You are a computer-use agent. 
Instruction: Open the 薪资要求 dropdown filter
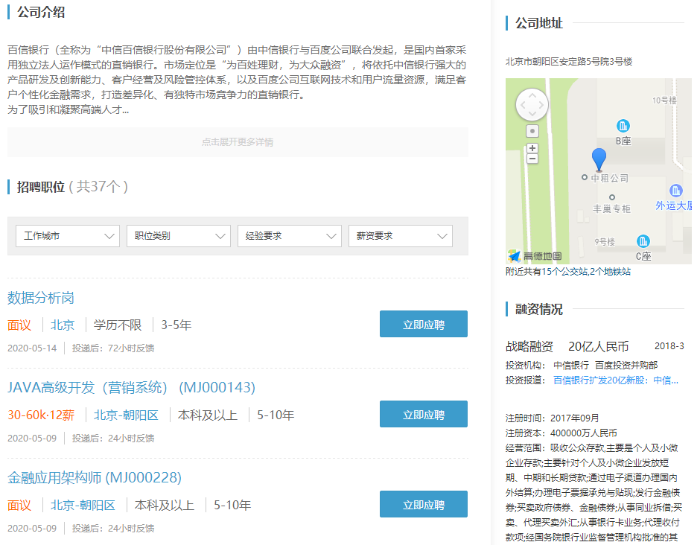(x=400, y=236)
